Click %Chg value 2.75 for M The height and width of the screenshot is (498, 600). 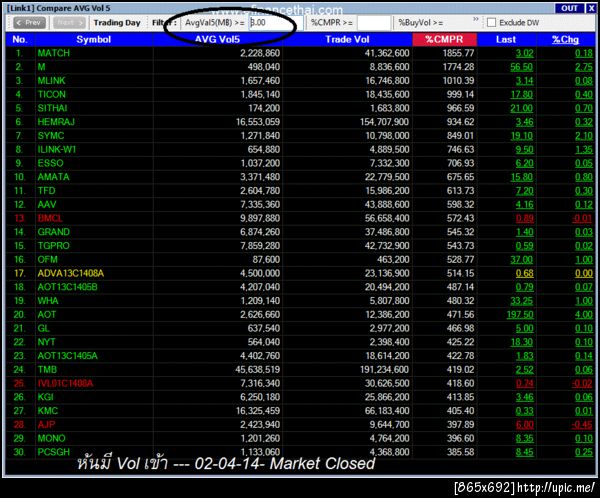(584, 67)
